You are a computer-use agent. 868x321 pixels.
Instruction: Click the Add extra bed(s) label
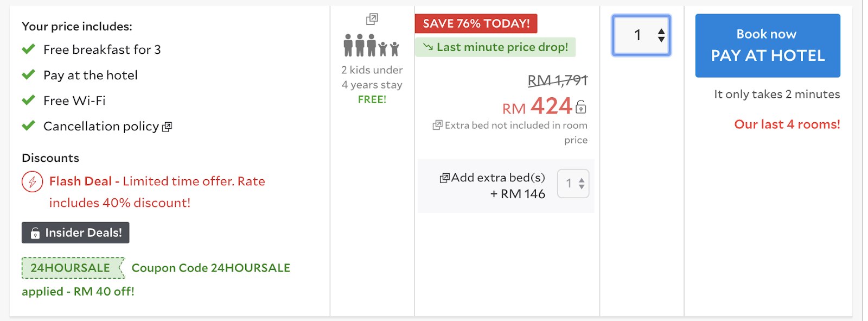tap(498, 178)
